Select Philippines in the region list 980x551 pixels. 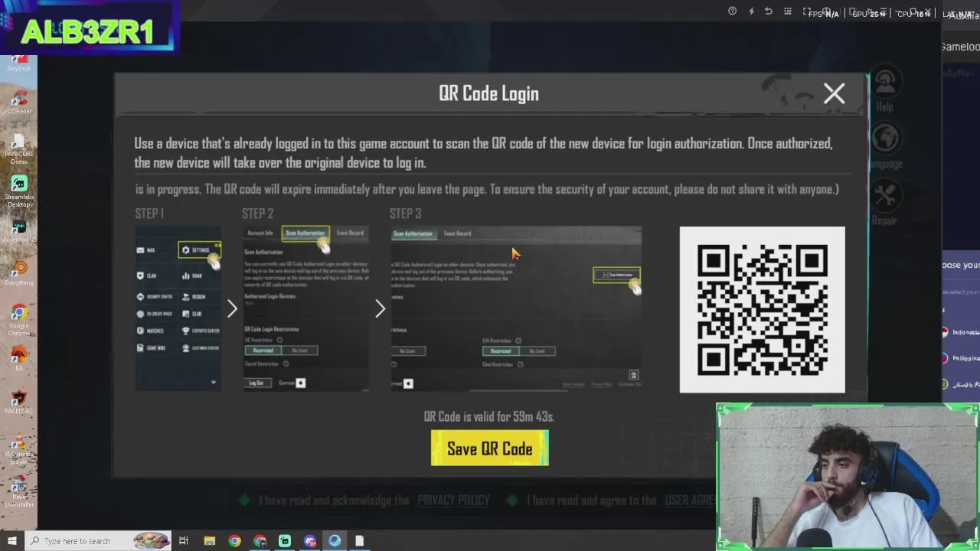(x=961, y=358)
